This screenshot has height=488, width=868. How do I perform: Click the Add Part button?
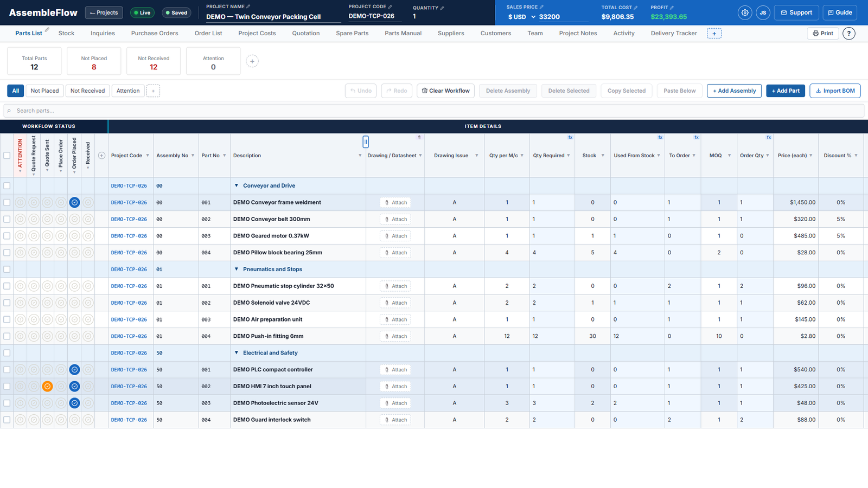point(786,91)
